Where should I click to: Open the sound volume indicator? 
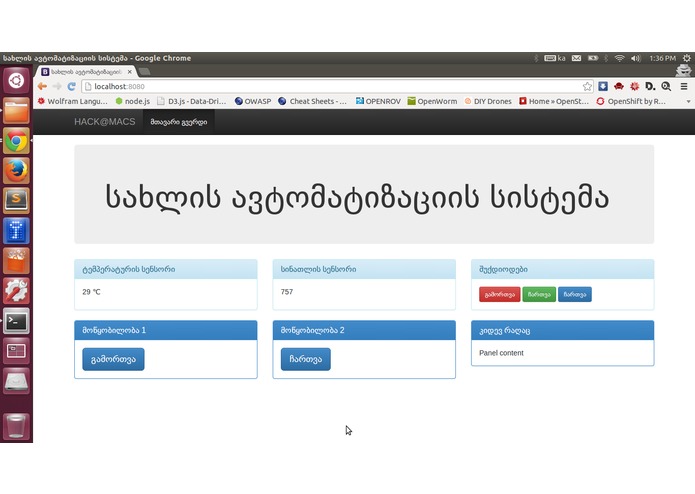point(636,58)
